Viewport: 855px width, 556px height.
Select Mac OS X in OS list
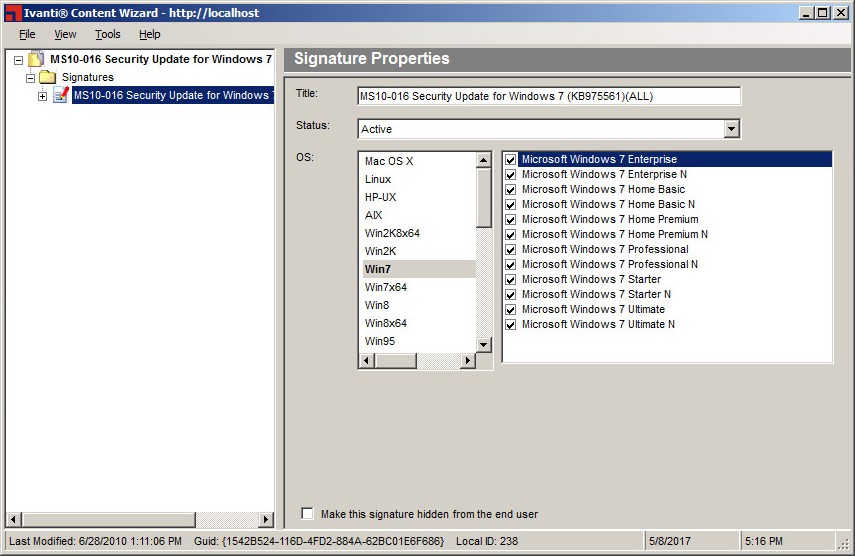tap(418, 161)
